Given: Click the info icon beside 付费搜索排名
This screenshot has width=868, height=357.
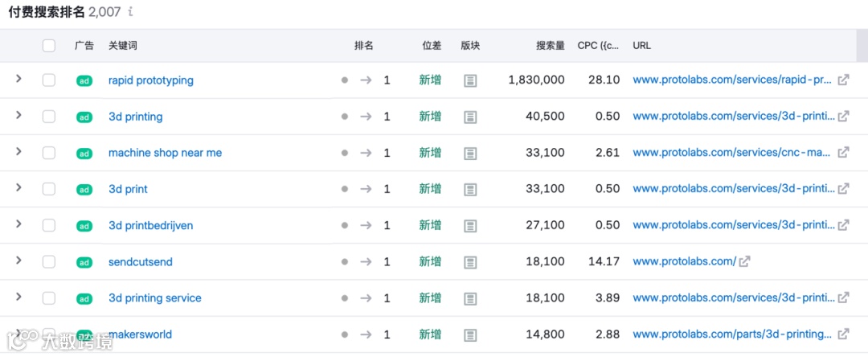Looking at the screenshot, I should coord(131,13).
